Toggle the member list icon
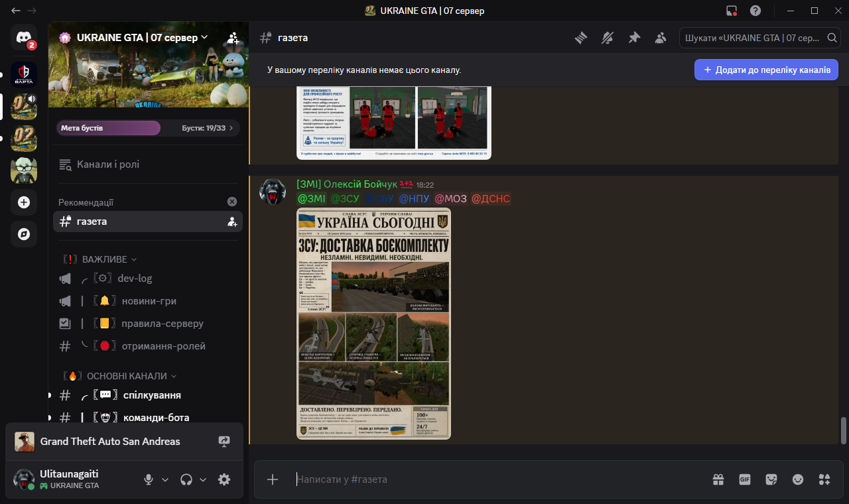The height and width of the screenshot is (504, 849). coord(661,38)
